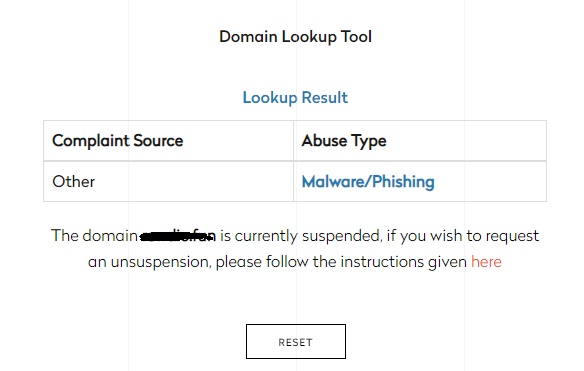Click the words 'The domain' in the message
The image size is (584, 371).
pyautogui.click(x=94, y=236)
